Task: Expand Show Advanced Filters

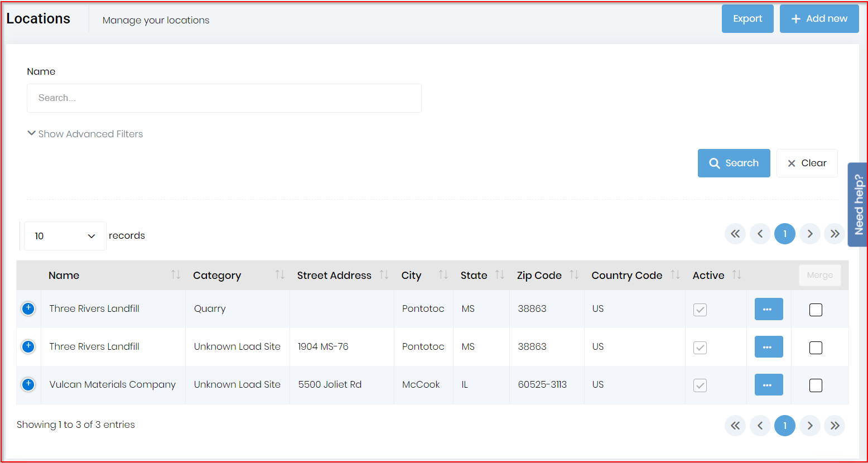Action: (85, 134)
